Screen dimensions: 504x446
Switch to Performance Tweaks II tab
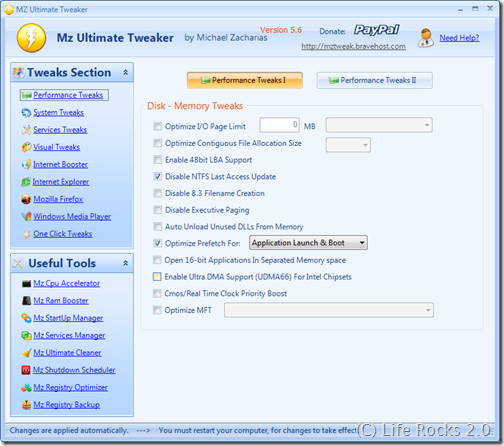click(x=375, y=80)
